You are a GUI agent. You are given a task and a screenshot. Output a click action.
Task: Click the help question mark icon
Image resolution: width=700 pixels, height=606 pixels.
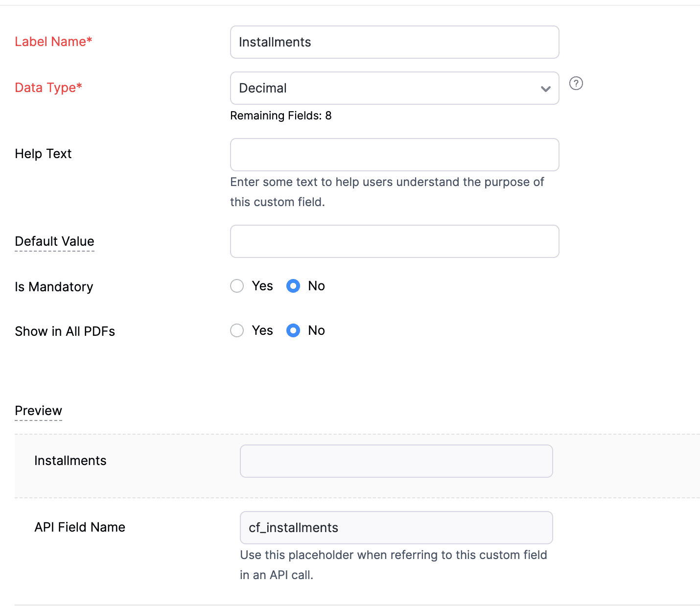pyautogui.click(x=576, y=84)
